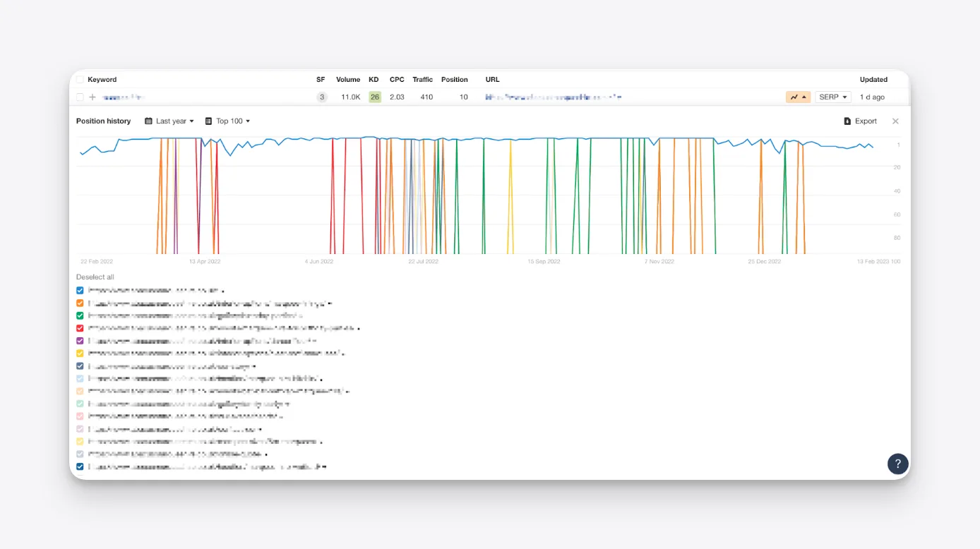The height and width of the screenshot is (549, 980).
Task: Sort by the Volume column header
Action: (348, 80)
